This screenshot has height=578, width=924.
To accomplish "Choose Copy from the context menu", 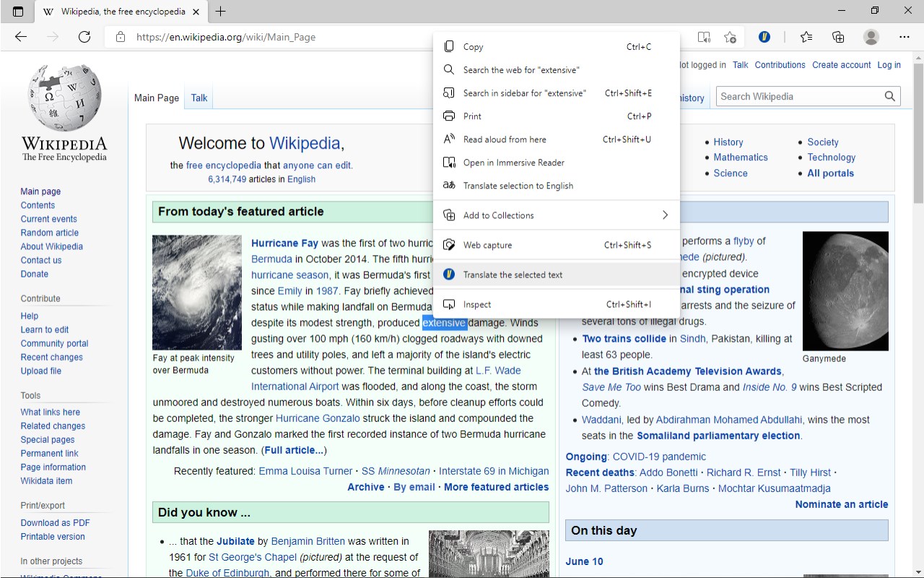I will (557, 47).
